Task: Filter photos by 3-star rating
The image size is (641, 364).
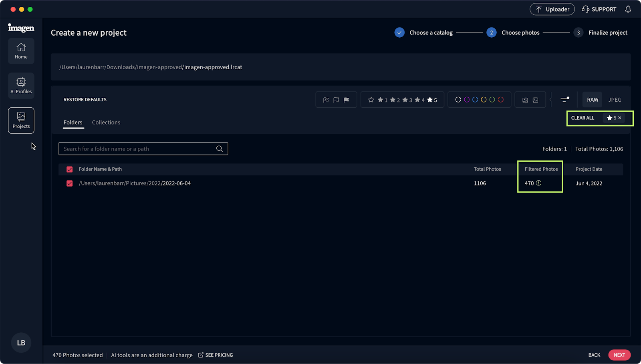Action: click(x=407, y=100)
